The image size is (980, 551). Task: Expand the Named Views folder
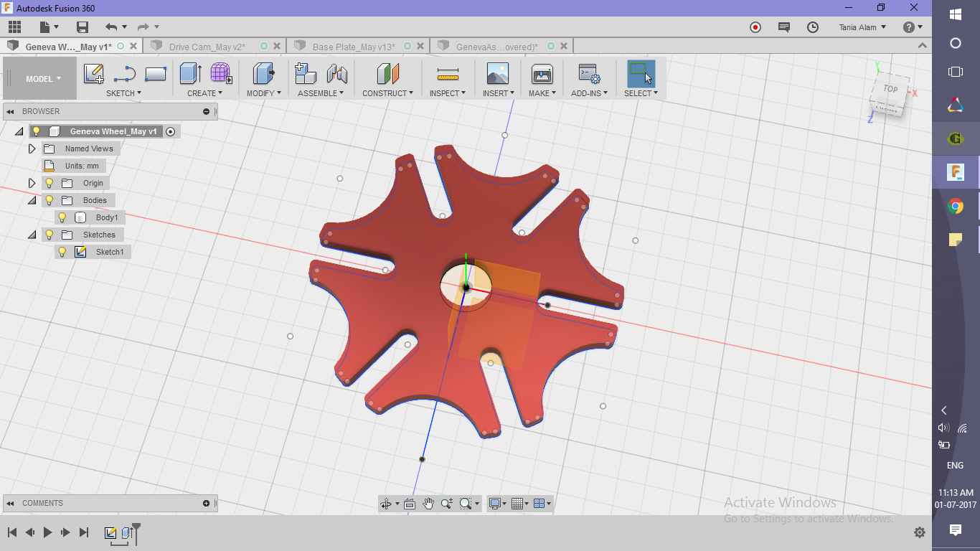click(x=32, y=149)
